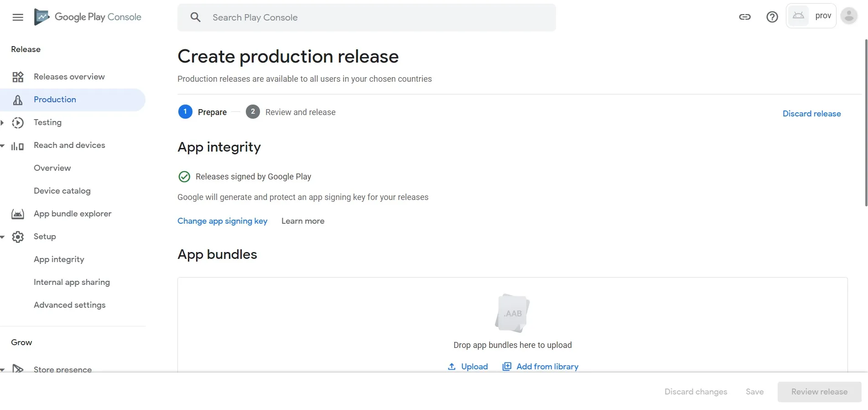Click Change app signing key link
868x410 pixels.
(x=222, y=221)
